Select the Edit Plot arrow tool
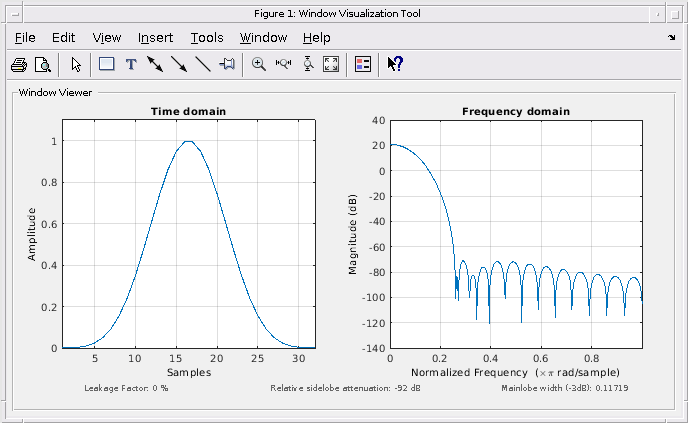The height and width of the screenshot is (423, 688). click(76, 65)
